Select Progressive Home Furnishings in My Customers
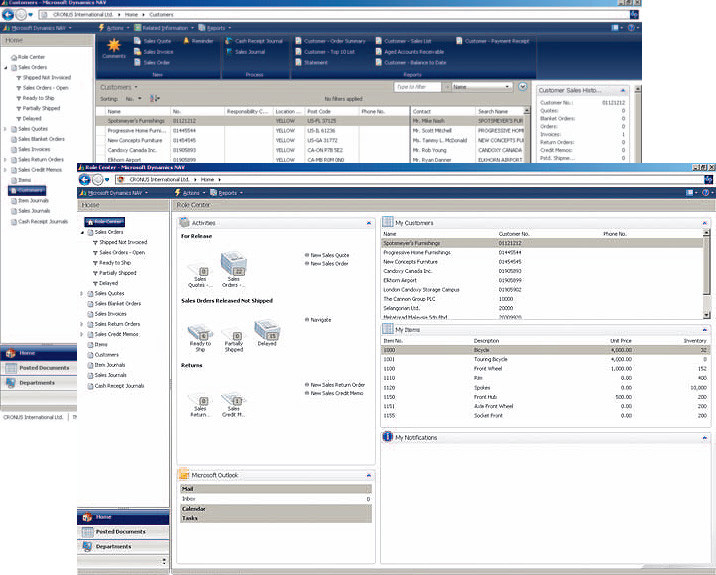 pos(542,253)
